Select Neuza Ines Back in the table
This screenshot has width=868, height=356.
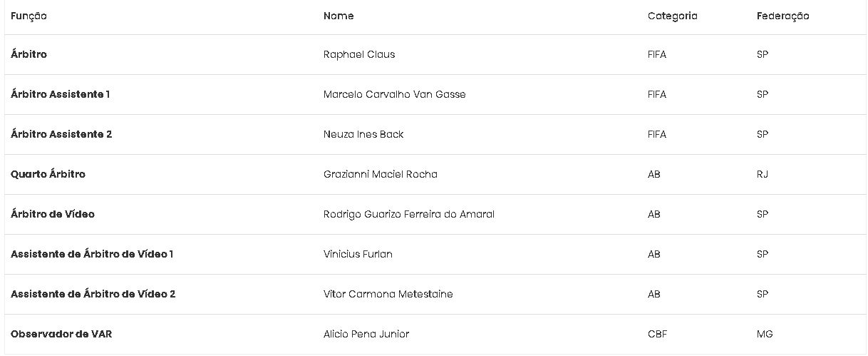363,134
